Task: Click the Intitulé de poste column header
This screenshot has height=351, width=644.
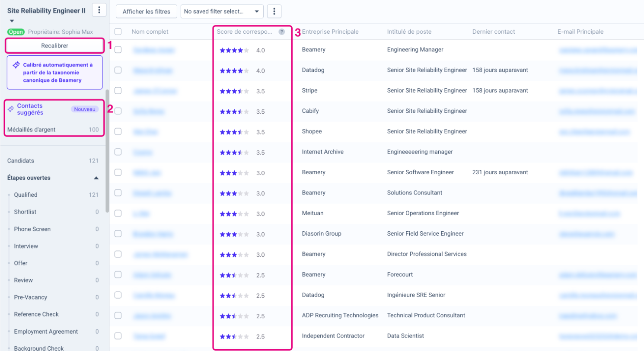Action: coord(409,32)
